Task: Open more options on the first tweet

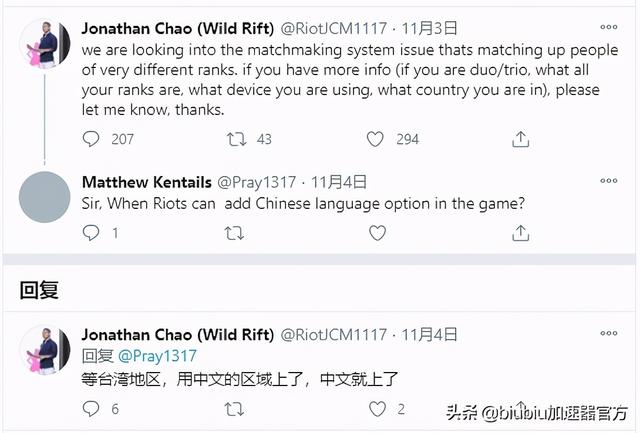Action: click(x=608, y=26)
